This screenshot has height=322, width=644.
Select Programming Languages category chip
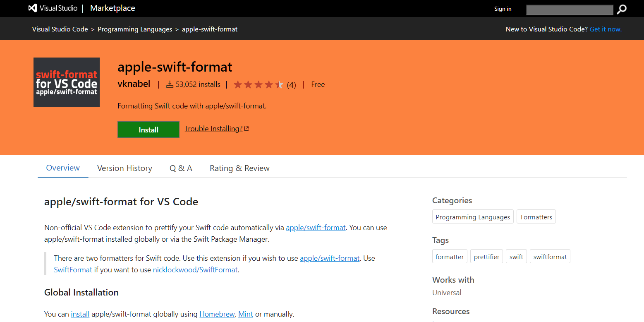point(473,217)
